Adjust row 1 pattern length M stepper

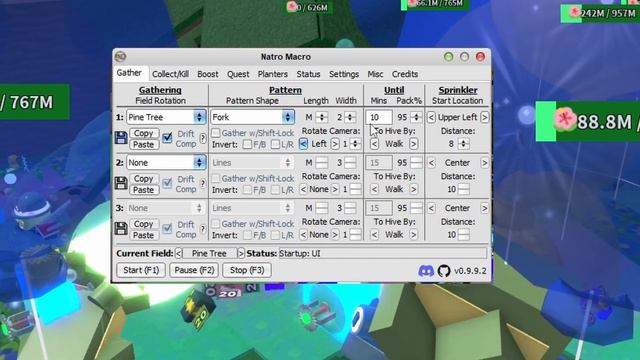pyautogui.click(x=322, y=117)
